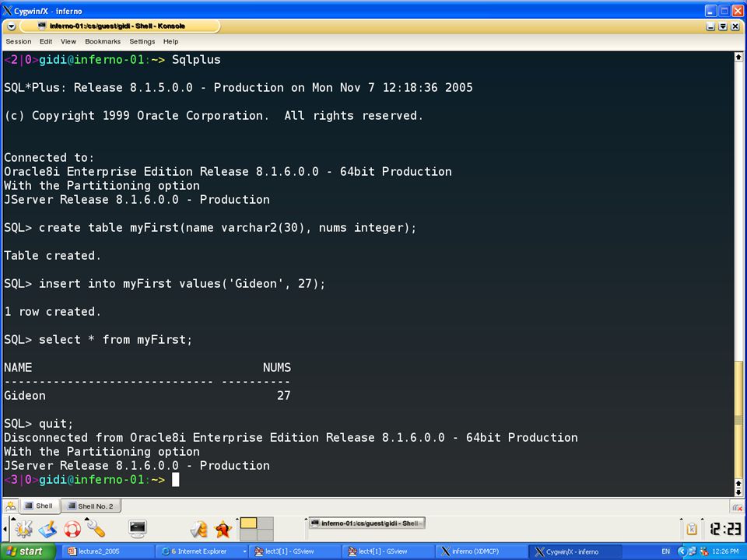This screenshot has height=560, width=747.
Task: Click the terminal scrollbar thumb
Action: point(738,420)
